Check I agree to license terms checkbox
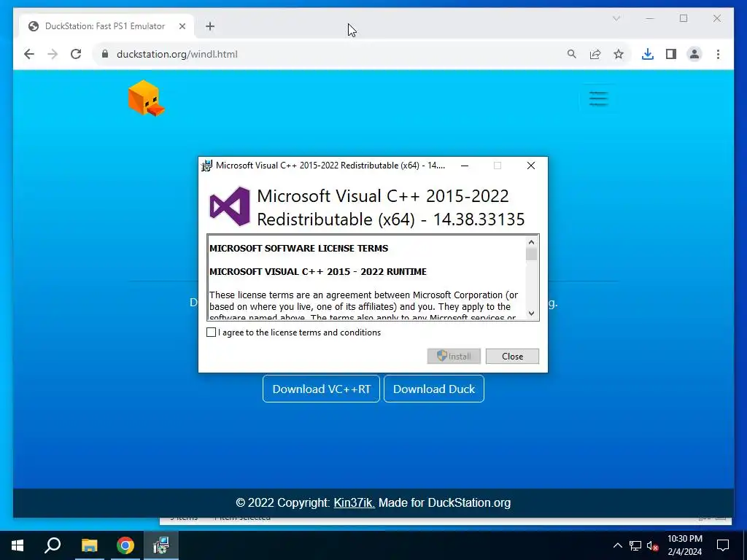The height and width of the screenshot is (560, 747). click(211, 332)
